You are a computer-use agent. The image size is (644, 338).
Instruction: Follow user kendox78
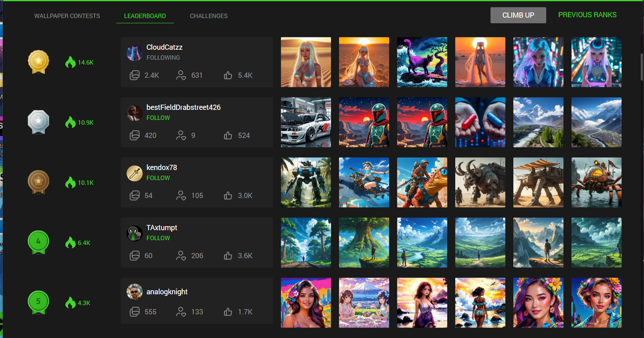tap(158, 178)
